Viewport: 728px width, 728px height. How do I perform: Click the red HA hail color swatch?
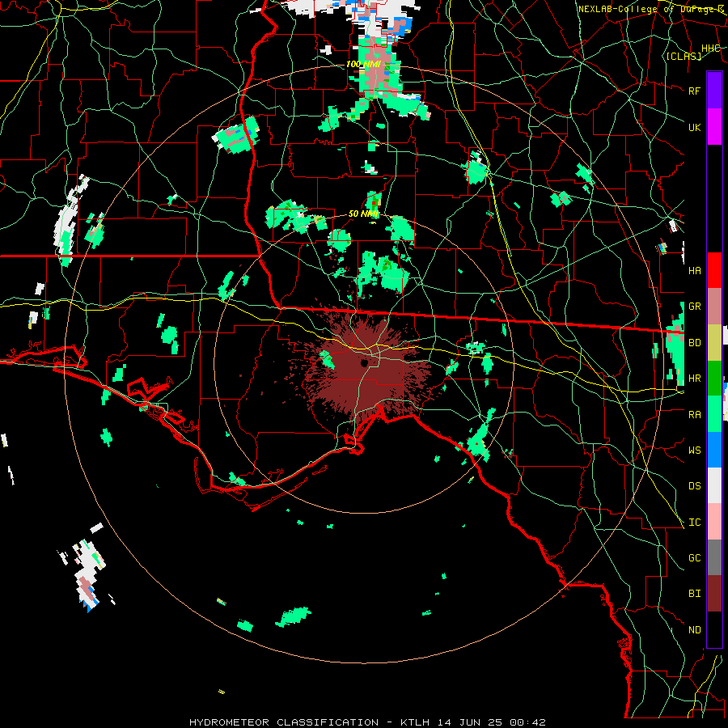(x=714, y=270)
